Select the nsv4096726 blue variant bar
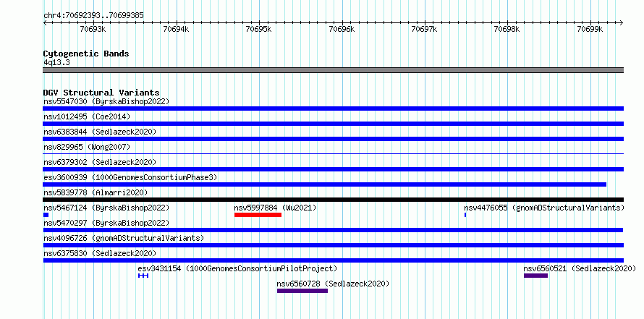The image size is (644, 319). point(333,245)
